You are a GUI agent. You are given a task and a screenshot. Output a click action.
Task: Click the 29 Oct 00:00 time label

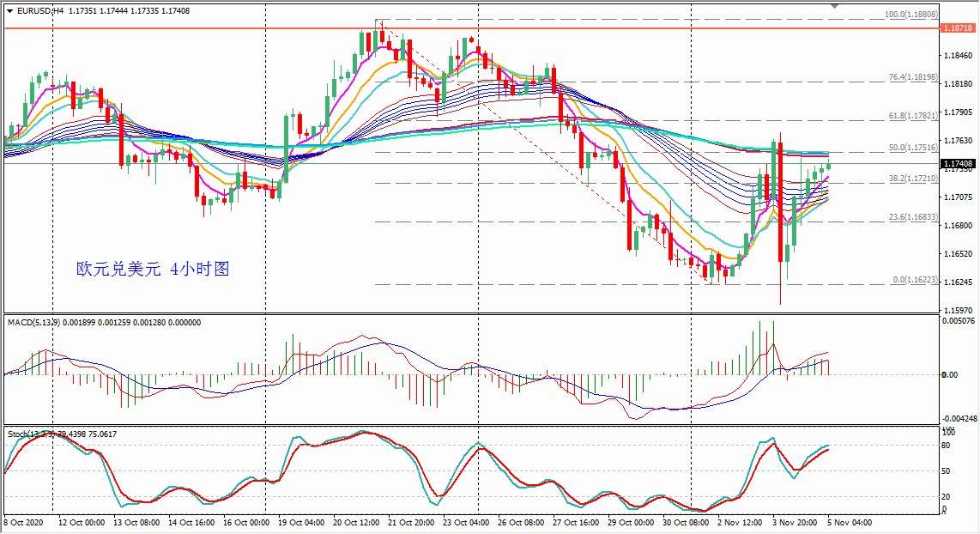click(x=632, y=522)
